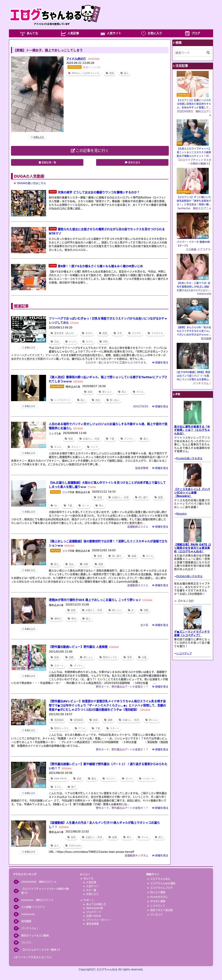Focus the 検索ワード search field

point(190,53)
